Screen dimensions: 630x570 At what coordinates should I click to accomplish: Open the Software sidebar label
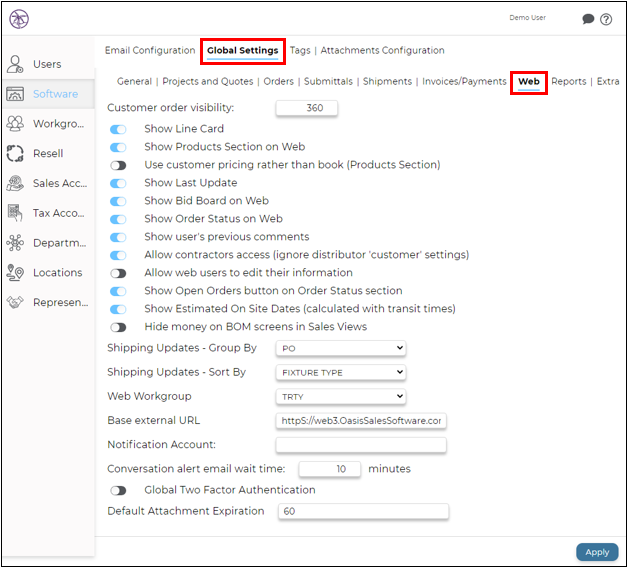(x=55, y=94)
